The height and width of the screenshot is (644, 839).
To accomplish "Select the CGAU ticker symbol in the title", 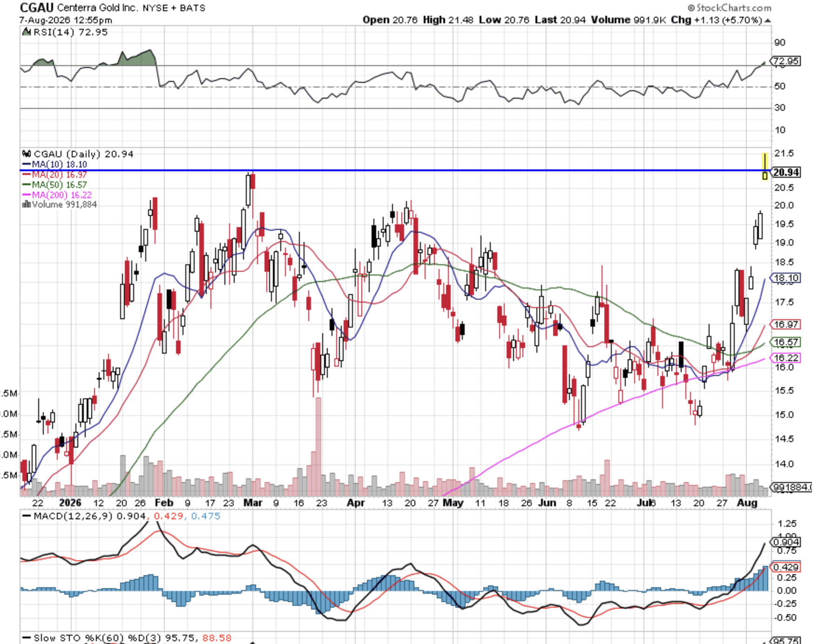I will tap(37, 7).
